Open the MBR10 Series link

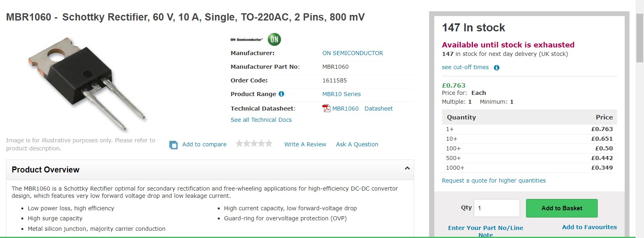pyautogui.click(x=341, y=94)
